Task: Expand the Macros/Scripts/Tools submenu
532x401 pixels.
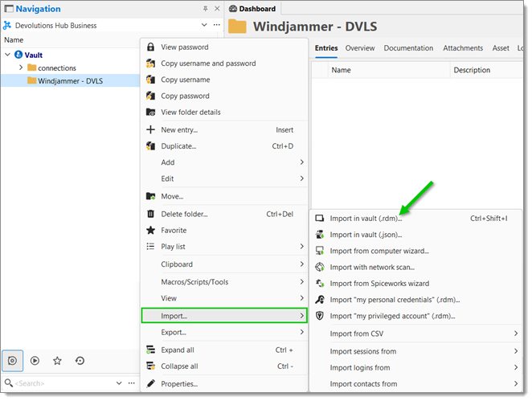Action: [224, 282]
